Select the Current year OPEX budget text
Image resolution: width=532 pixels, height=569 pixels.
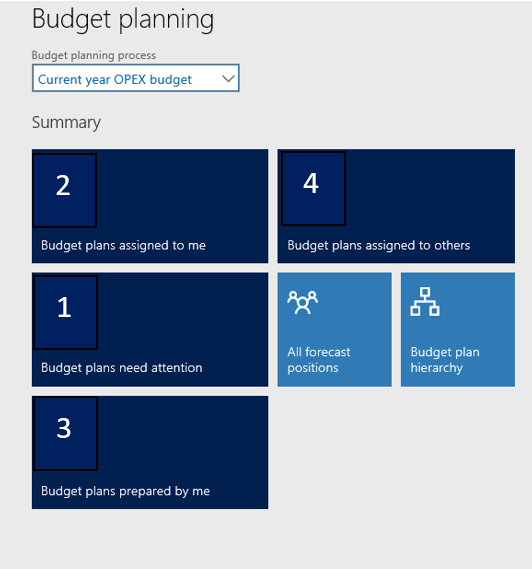(x=115, y=79)
